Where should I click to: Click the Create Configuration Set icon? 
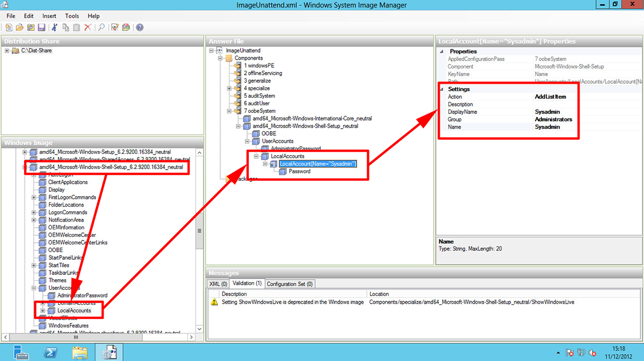click(126, 27)
